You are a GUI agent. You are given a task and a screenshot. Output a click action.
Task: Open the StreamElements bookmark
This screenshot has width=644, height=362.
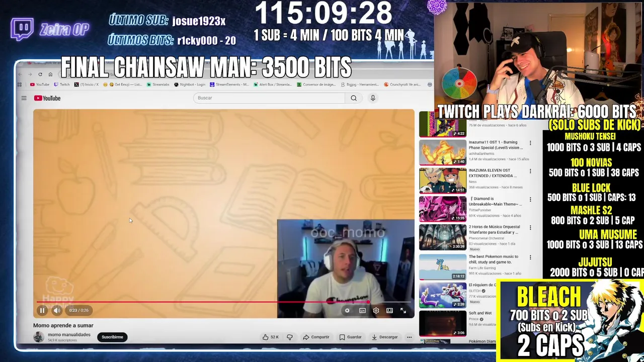(229, 84)
